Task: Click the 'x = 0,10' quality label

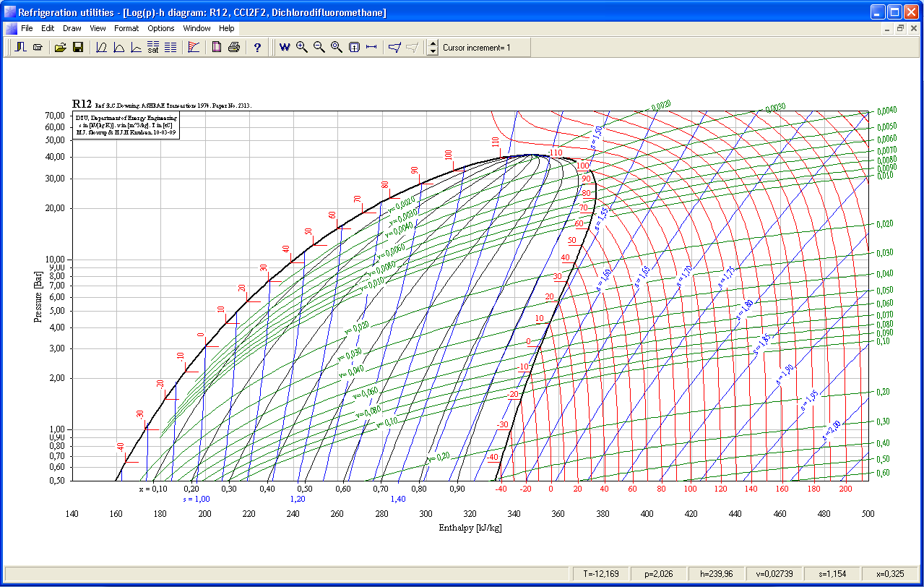Action: [153, 489]
